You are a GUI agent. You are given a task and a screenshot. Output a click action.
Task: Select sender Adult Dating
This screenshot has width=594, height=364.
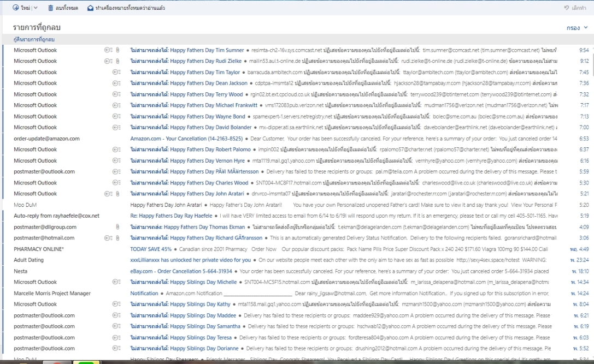click(29, 260)
